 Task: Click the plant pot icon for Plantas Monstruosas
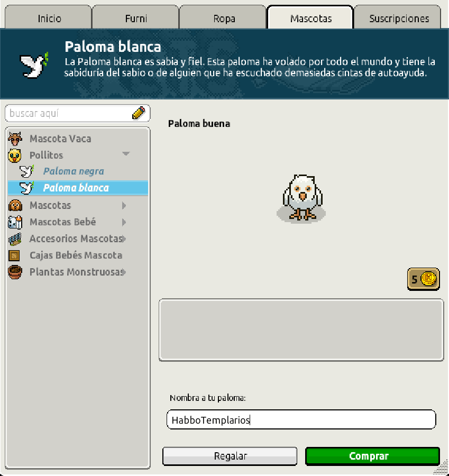pos(15,272)
